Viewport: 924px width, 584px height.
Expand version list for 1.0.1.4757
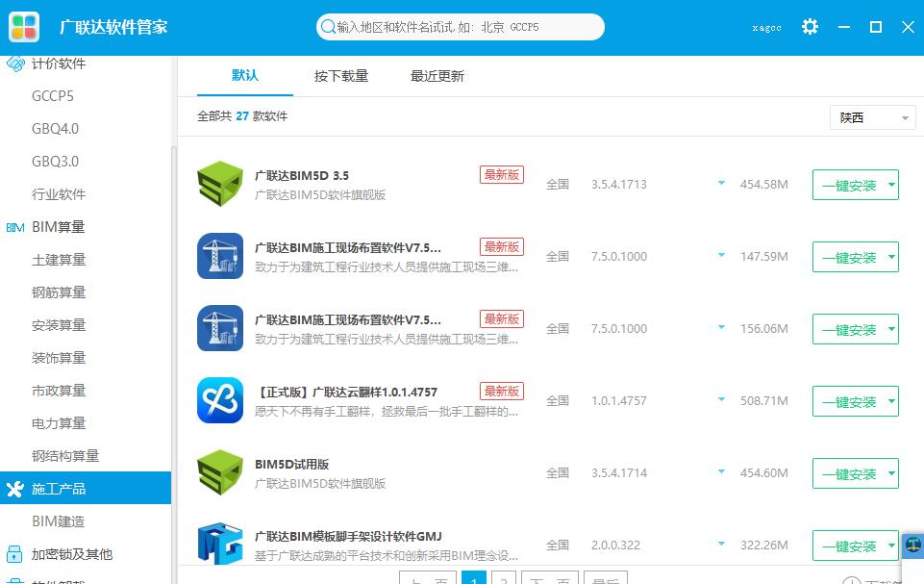[721, 399]
